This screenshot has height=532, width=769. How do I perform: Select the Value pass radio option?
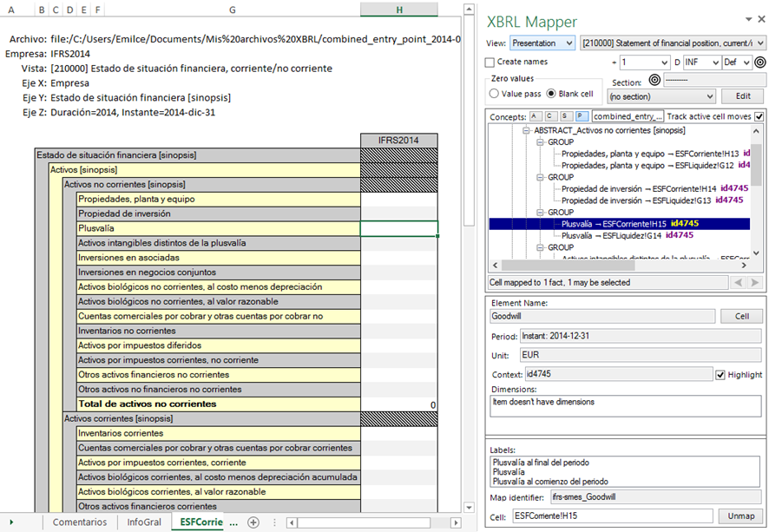coord(494,93)
